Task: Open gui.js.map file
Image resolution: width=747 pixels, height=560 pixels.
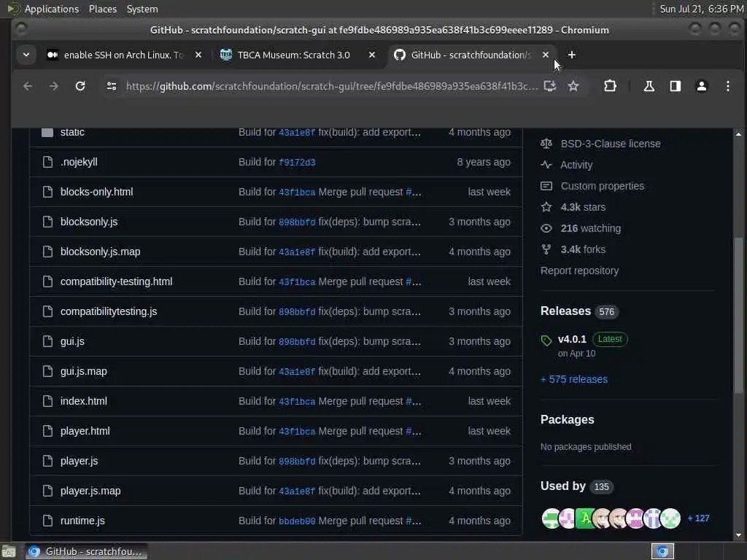Action: pos(83,371)
